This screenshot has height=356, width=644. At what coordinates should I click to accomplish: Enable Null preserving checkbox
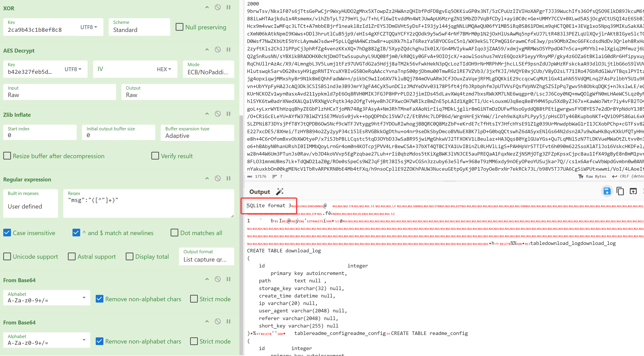pos(179,27)
